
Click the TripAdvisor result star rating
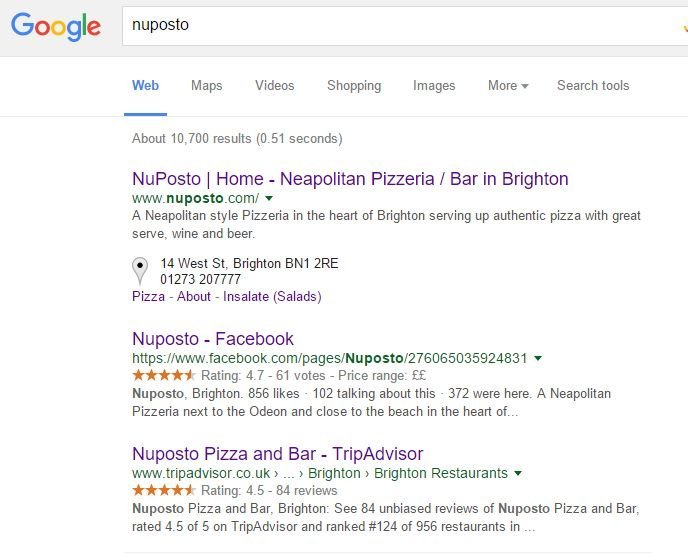point(164,491)
